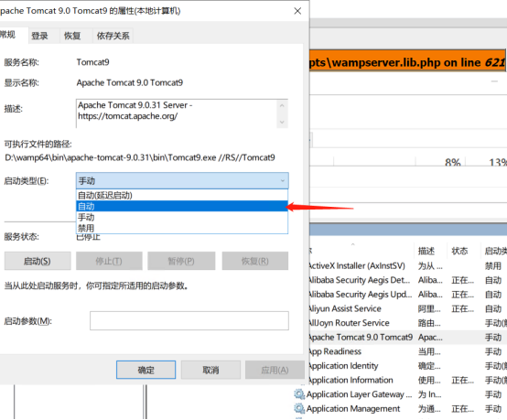
Task: Pick 手动 option in dropdown list
Action: (182, 217)
